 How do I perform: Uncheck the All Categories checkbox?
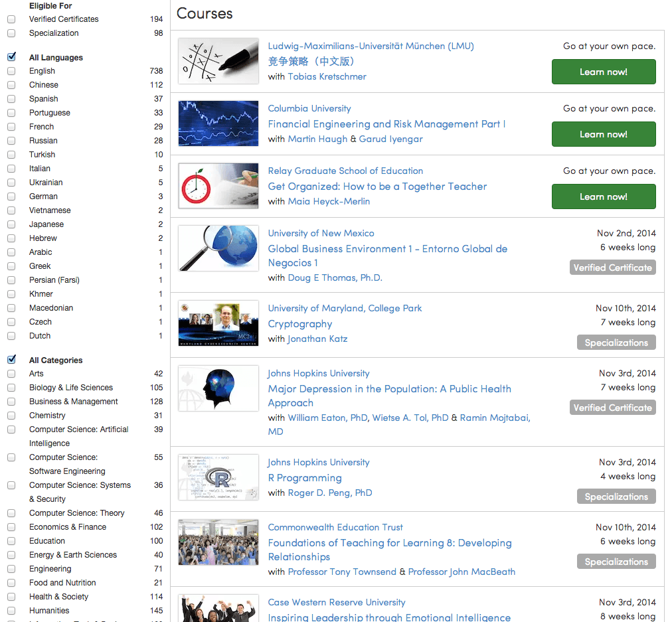(x=11, y=359)
